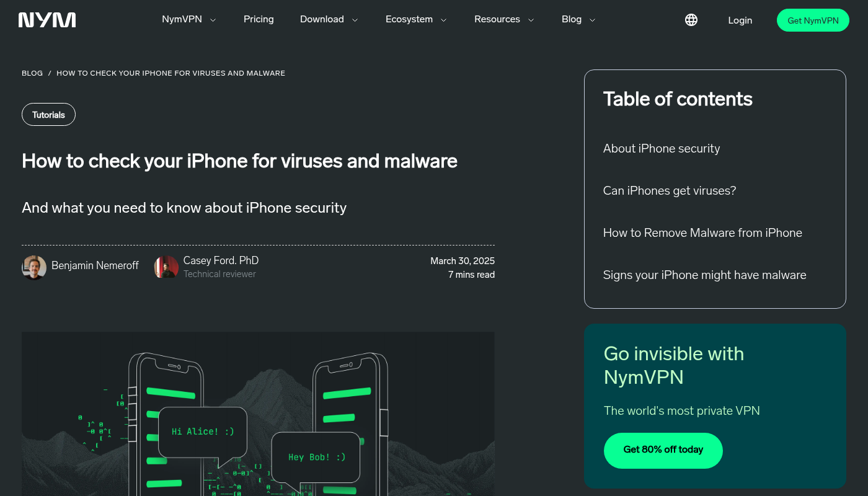
Task: Open the Ecosystem dropdown menu
Action: [x=415, y=19]
